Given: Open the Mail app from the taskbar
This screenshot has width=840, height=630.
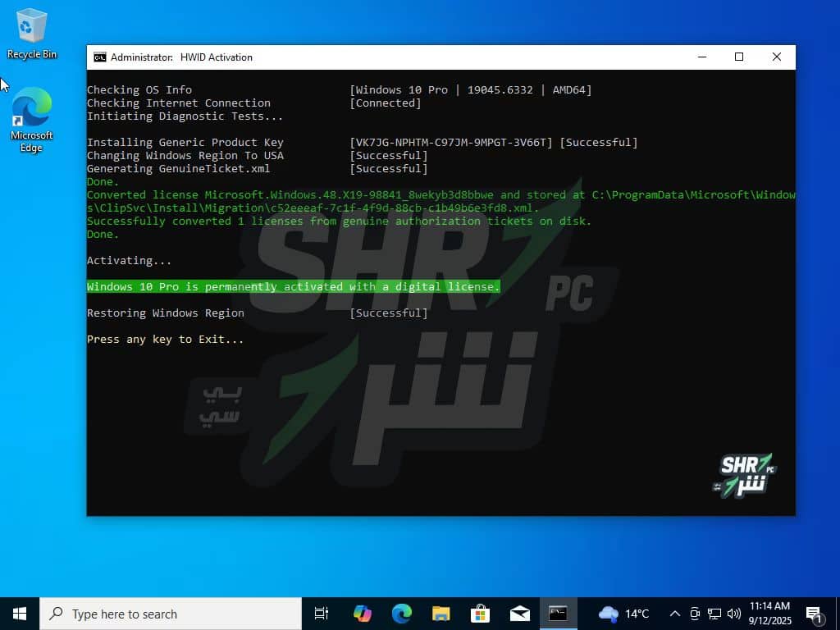Looking at the screenshot, I should point(519,614).
